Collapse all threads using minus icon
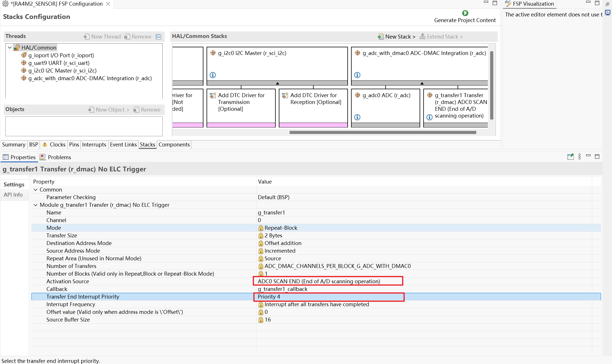 pyautogui.click(x=159, y=37)
